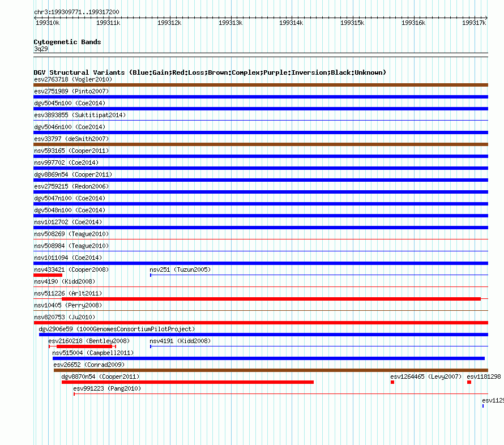
Task: Click the nsv593165 (Cooper2011) variant
Action: (x=71, y=151)
